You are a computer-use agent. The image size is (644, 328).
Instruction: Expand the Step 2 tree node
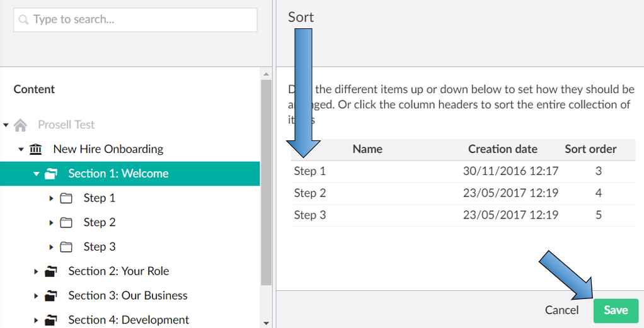[51, 222]
